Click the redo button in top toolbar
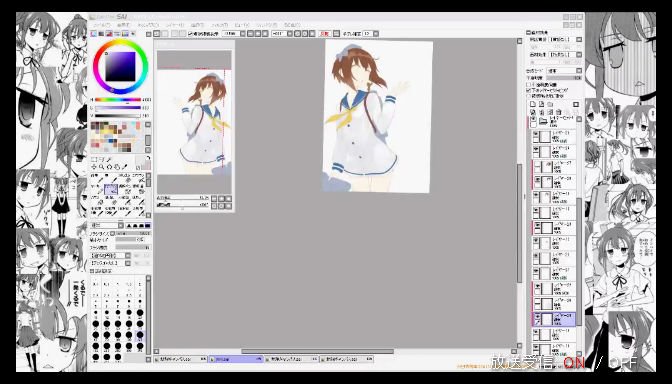The image size is (672, 384). pyautogui.click(x=165, y=34)
